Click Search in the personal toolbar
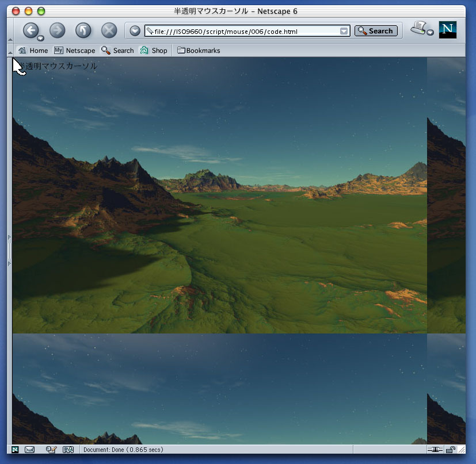The height and width of the screenshot is (464, 476). pos(117,51)
